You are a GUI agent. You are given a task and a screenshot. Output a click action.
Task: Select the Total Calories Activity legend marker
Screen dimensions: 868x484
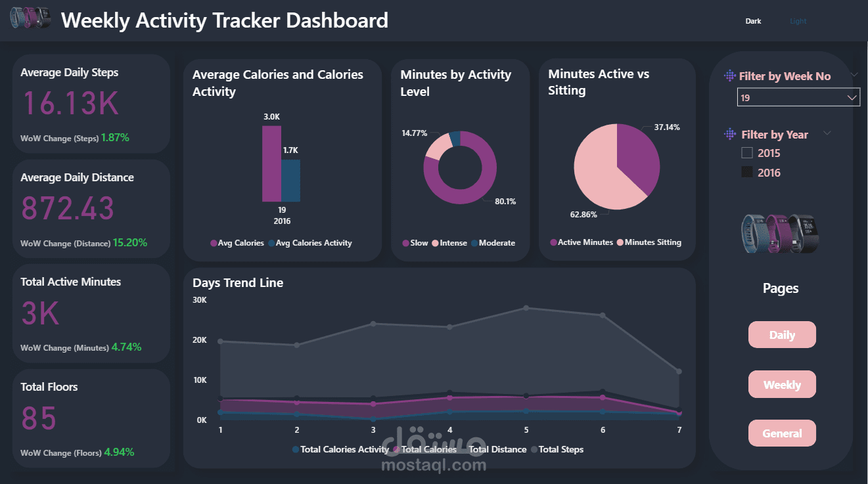296,450
